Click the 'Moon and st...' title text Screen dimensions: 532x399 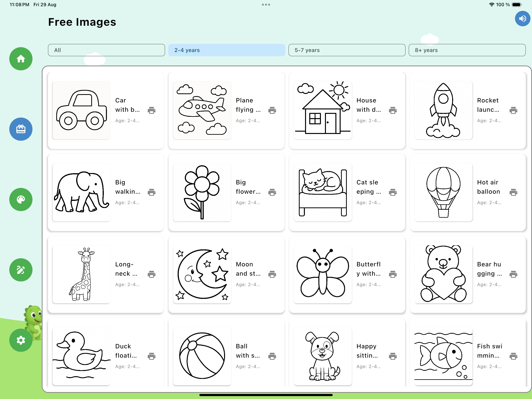point(248,269)
